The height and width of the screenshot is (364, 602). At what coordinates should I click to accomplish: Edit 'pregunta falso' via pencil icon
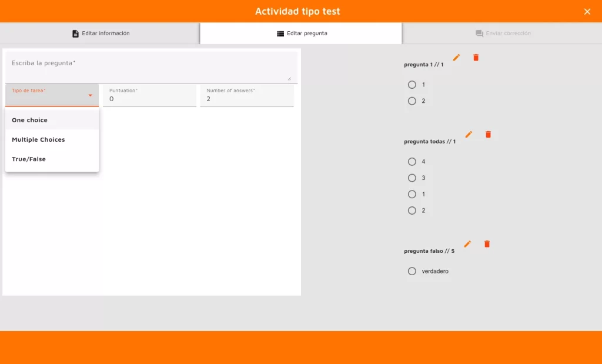click(x=467, y=244)
